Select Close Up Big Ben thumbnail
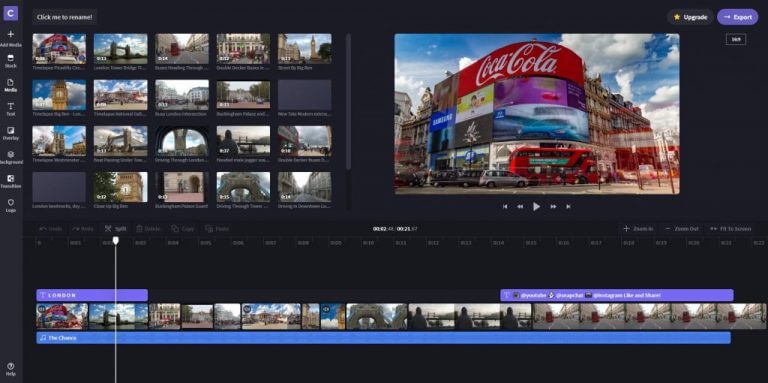 (x=120, y=187)
